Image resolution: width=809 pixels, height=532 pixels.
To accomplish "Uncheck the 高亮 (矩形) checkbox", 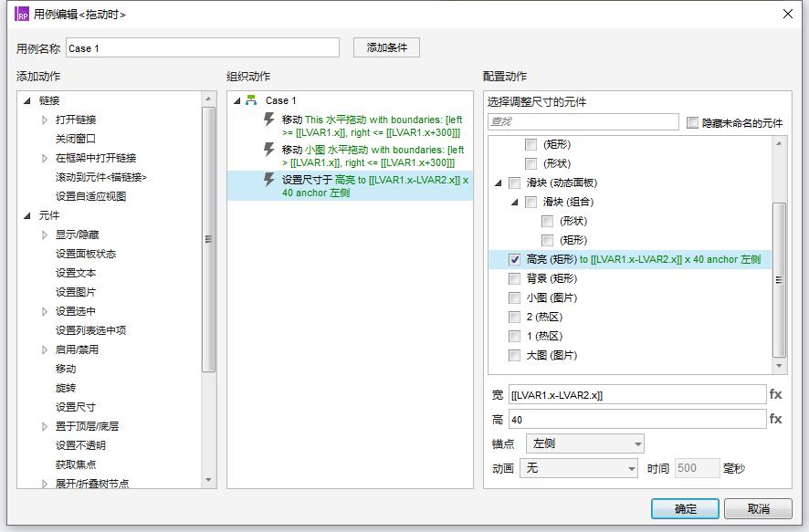I will tap(515, 259).
